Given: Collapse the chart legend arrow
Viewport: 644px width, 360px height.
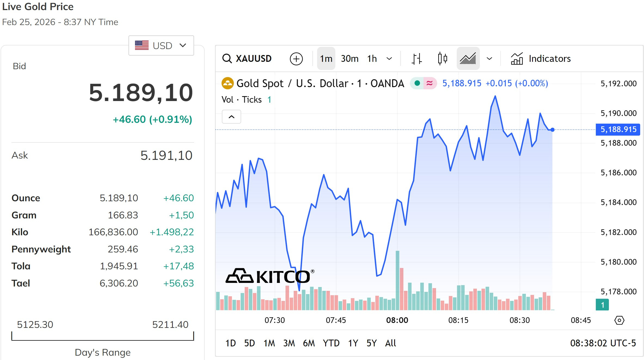Looking at the screenshot, I should (x=231, y=117).
